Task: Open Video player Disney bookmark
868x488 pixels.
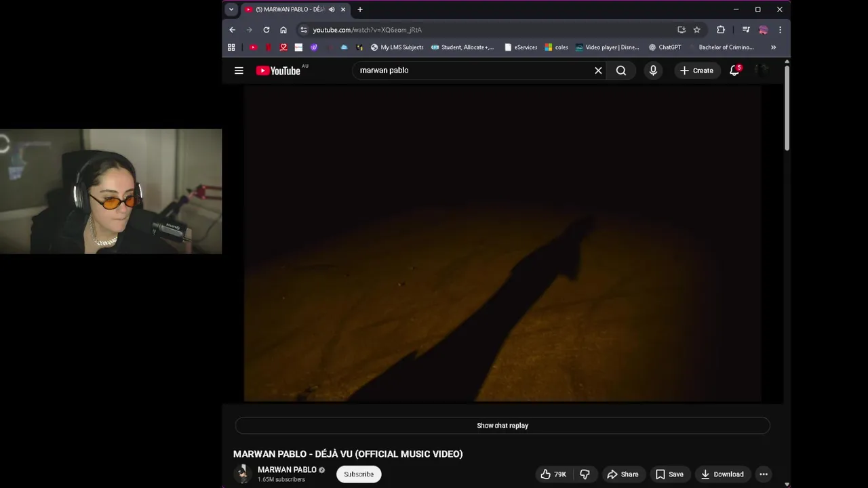Action: [x=607, y=47]
